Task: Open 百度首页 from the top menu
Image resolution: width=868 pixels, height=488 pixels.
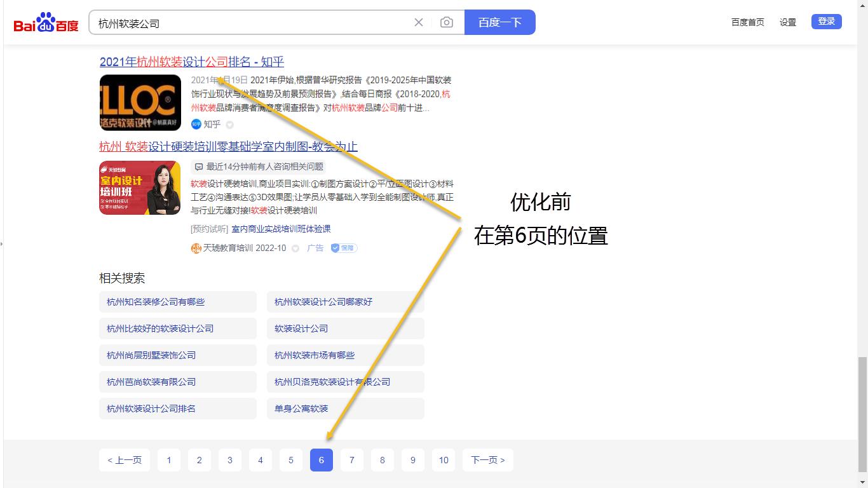Action: [x=748, y=21]
